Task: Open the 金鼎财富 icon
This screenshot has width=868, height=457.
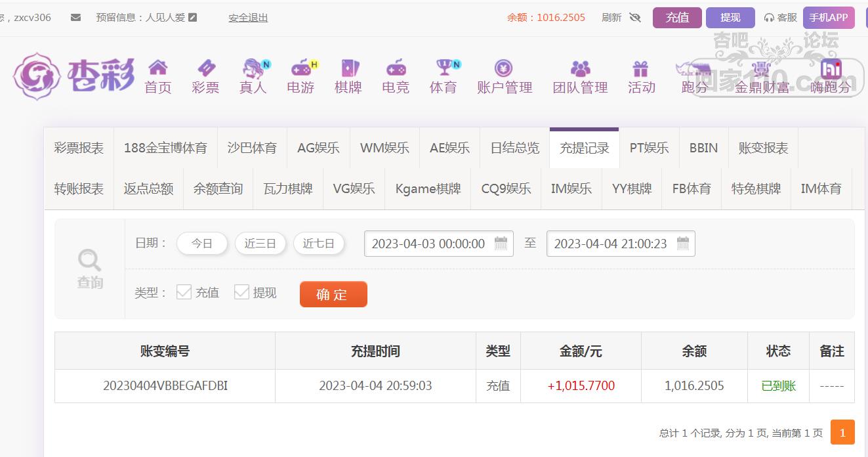Action: tap(761, 68)
